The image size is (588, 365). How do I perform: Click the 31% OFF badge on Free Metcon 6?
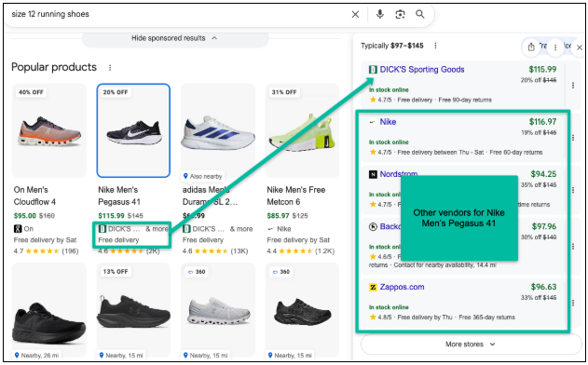pos(284,92)
